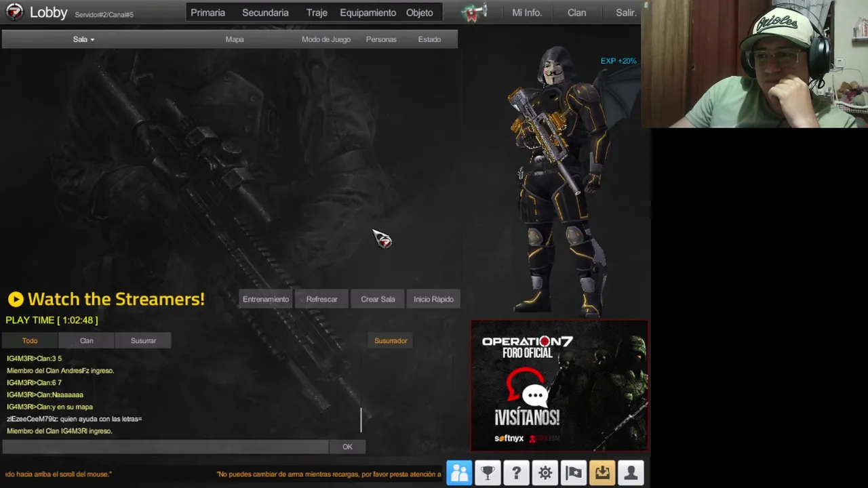Sort rooms by Personas column
The height and width of the screenshot is (488, 868).
click(x=381, y=39)
